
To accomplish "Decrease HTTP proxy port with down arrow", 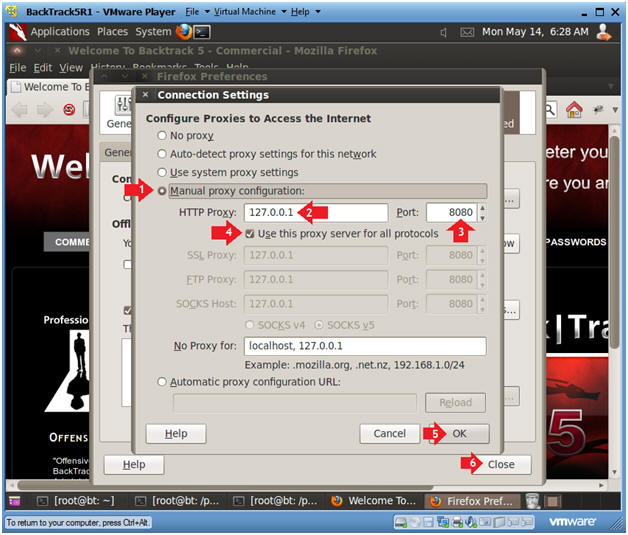I will coord(483,217).
